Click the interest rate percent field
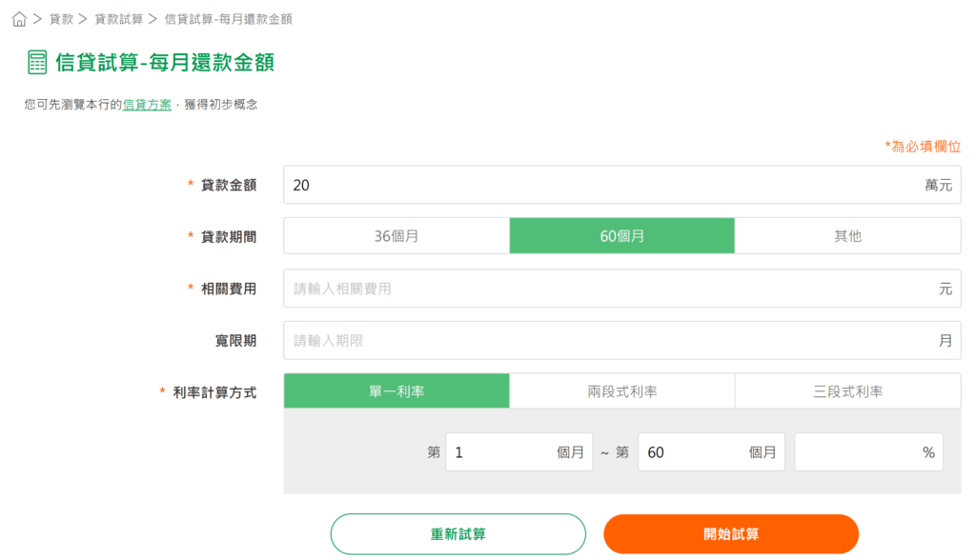The height and width of the screenshot is (560, 976). tap(858, 452)
